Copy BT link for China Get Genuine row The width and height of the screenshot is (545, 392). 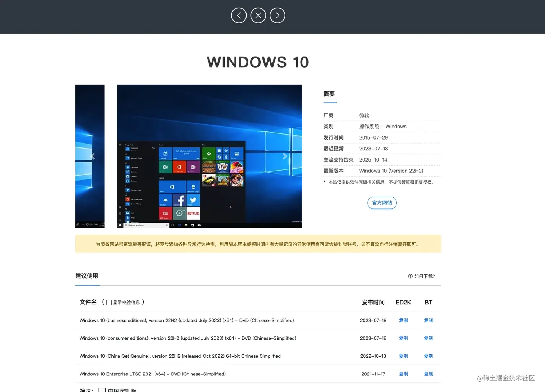click(x=428, y=356)
